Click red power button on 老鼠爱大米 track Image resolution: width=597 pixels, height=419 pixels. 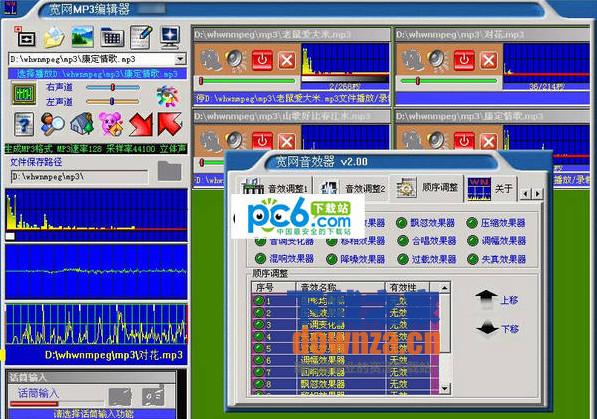click(x=262, y=60)
